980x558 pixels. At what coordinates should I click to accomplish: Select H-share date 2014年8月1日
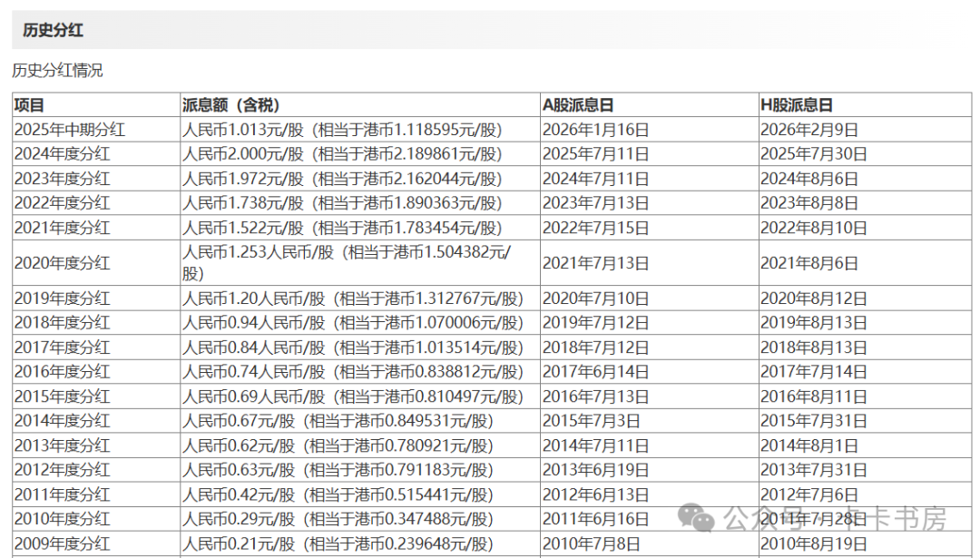pyautogui.click(x=809, y=445)
